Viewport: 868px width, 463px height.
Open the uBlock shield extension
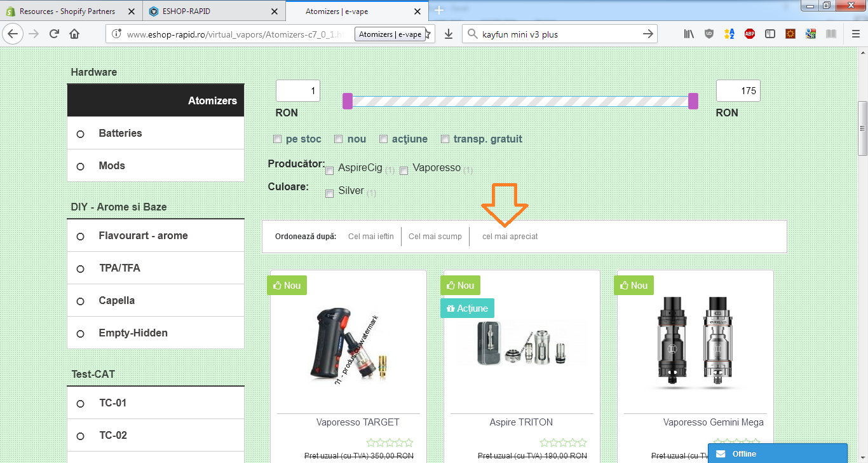(709, 34)
